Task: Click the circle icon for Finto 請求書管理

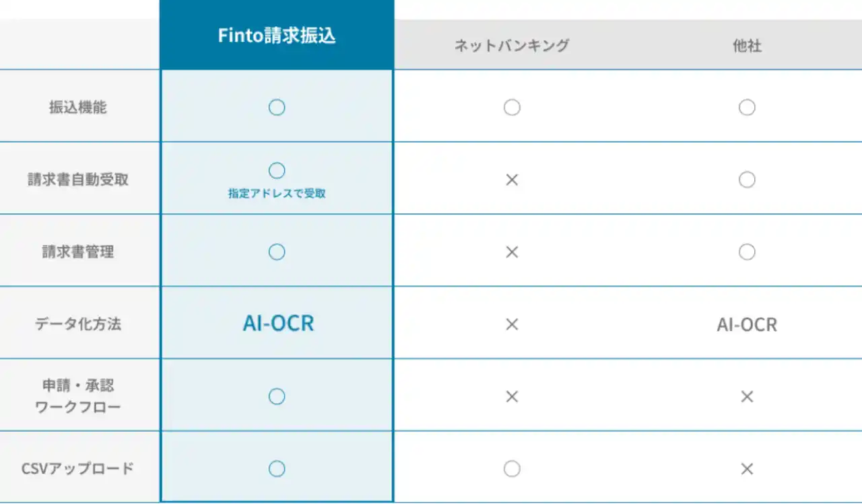Action: pos(277,252)
